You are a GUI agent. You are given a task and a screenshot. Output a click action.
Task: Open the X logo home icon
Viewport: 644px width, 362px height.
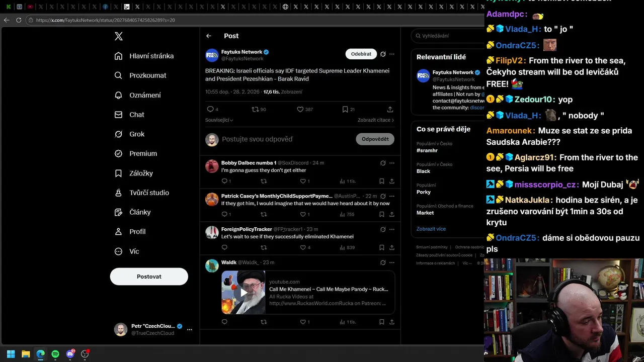119,36
